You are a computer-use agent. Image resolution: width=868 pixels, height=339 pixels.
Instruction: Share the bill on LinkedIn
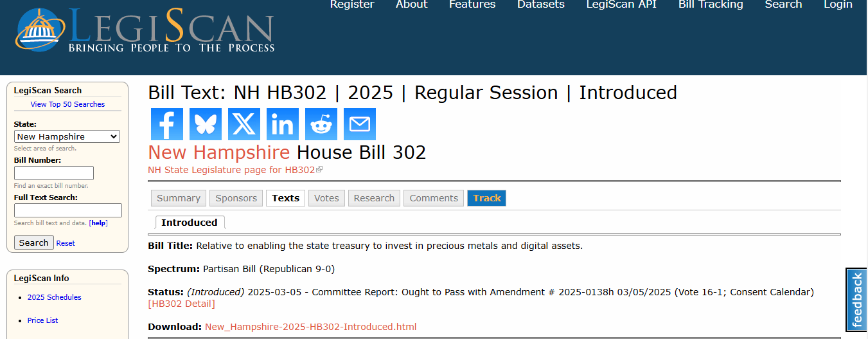coord(283,124)
